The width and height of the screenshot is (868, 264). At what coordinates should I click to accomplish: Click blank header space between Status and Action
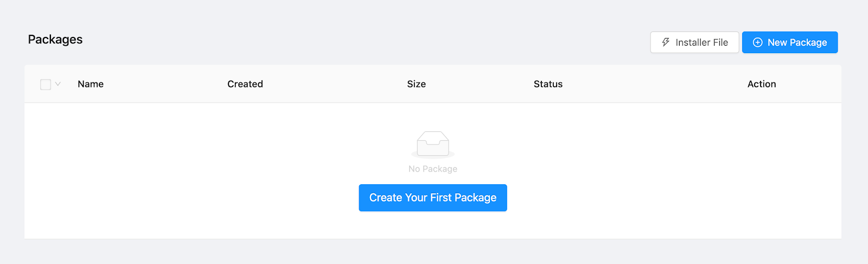(x=651, y=84)
